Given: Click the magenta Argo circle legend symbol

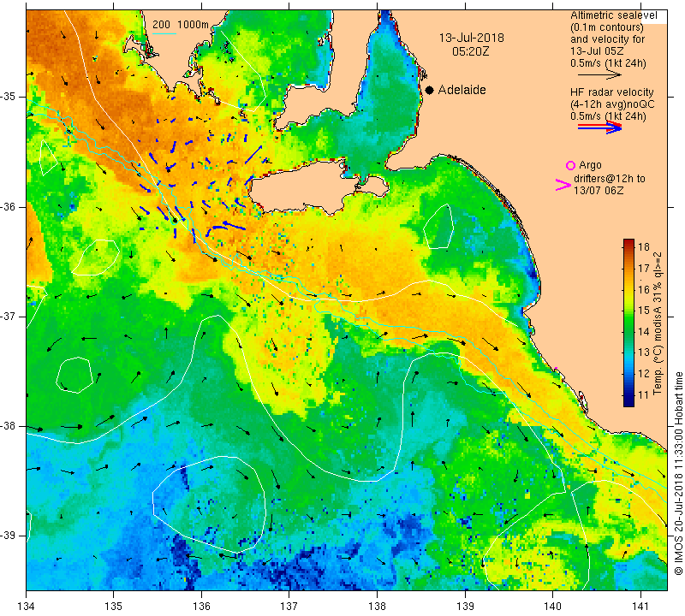Looking at the screenshot, I should pos(570,165).
